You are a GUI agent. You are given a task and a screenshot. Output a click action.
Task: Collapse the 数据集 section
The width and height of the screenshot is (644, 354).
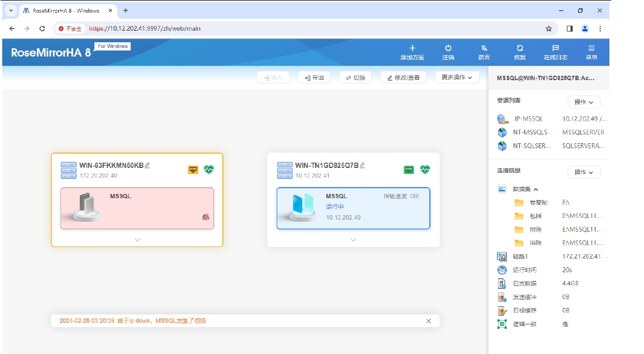pyautogui.click(x=536, y=189)
